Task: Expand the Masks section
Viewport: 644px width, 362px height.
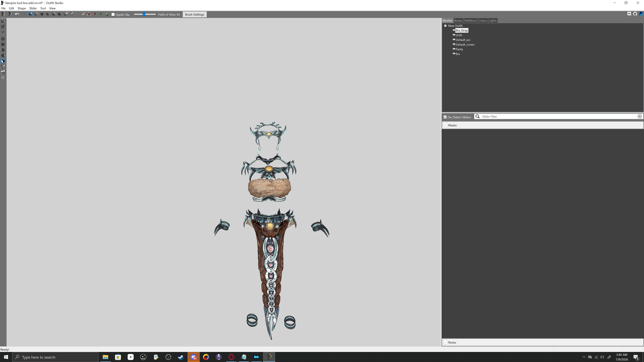Action: pos(445,125)
